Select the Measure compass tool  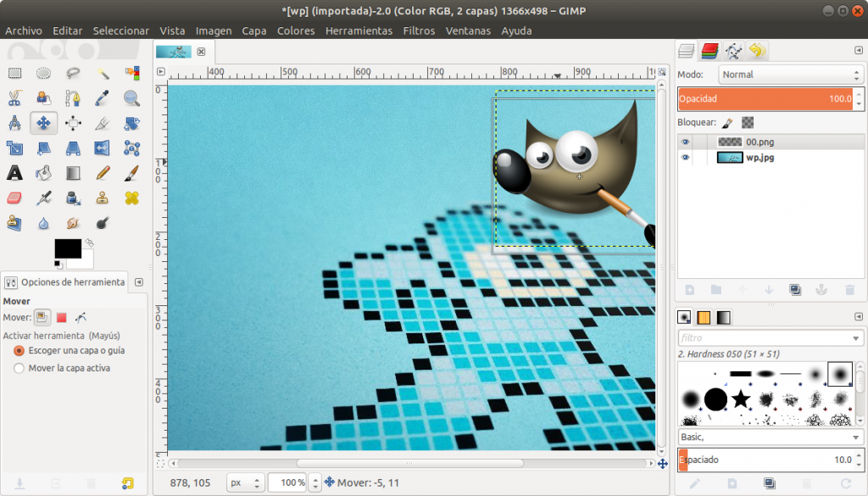pyautogui.click(x=14, y=123)
